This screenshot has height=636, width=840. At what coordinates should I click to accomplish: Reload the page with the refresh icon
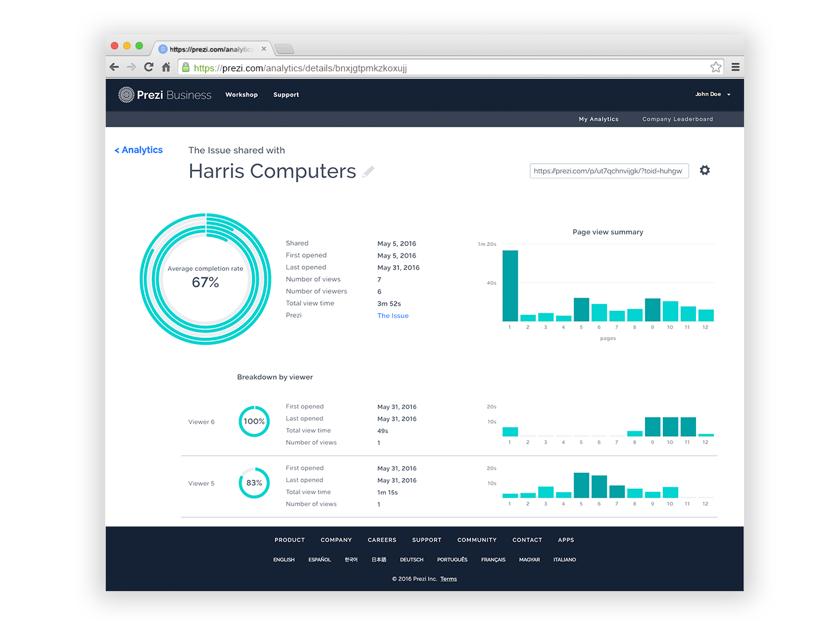pos(149,67)
